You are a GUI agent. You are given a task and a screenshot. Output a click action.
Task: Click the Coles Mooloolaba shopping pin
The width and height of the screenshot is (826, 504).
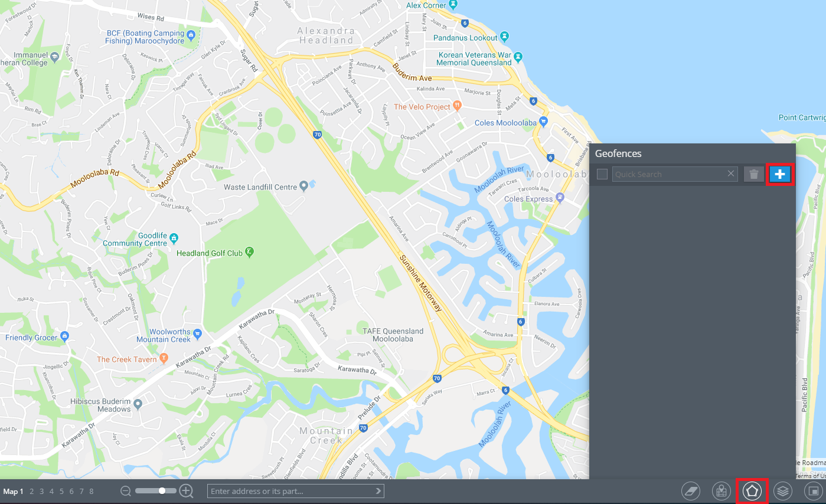coord(544,122)
